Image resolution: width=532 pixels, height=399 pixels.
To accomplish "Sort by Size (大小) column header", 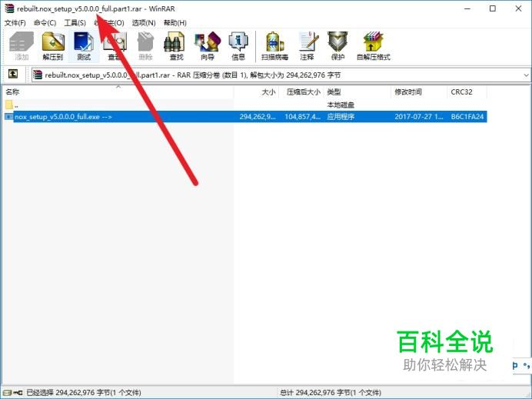I will [x=256, y=92].
